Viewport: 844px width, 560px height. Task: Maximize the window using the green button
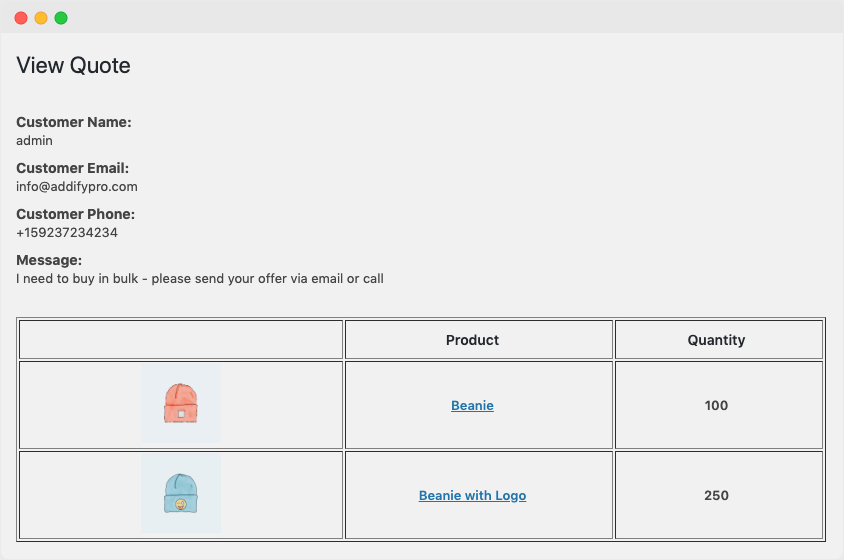pos(61,18)
